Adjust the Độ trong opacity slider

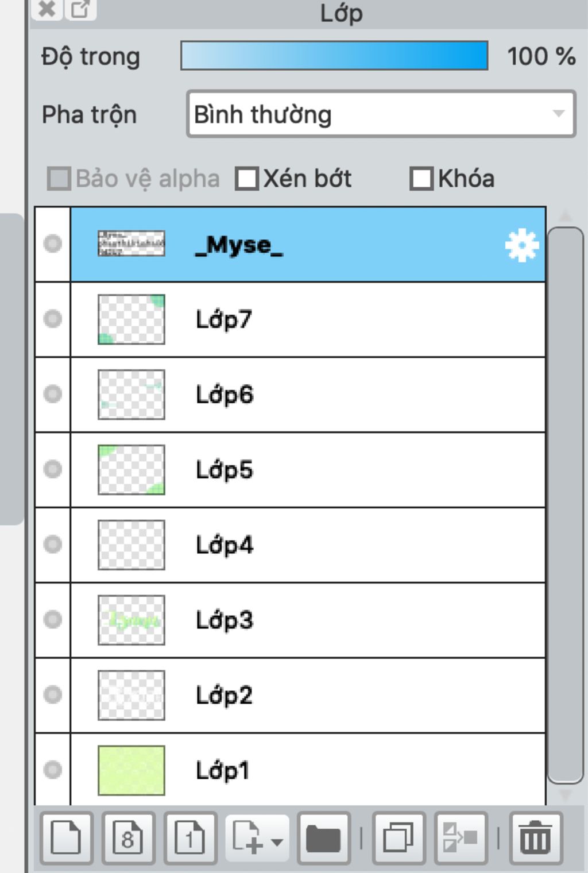click(x=334, y=56)
